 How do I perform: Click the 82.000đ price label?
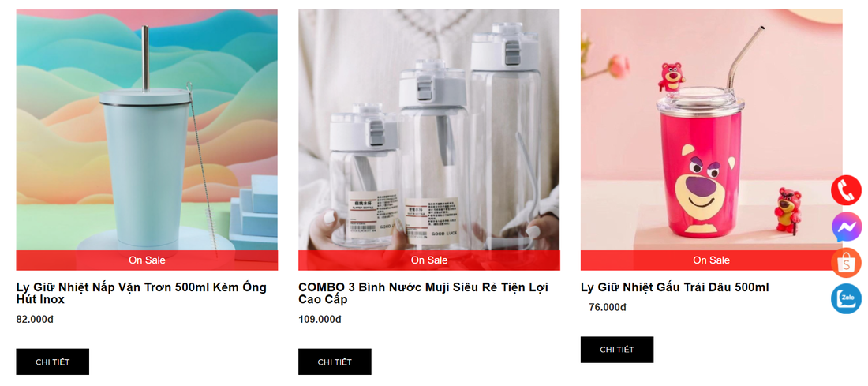coord(35,319)
